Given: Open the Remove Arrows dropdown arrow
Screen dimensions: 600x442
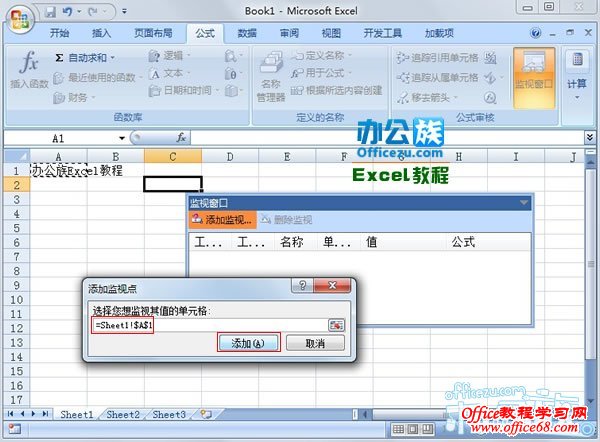Looking at the screenshot, I should point(455,98).
